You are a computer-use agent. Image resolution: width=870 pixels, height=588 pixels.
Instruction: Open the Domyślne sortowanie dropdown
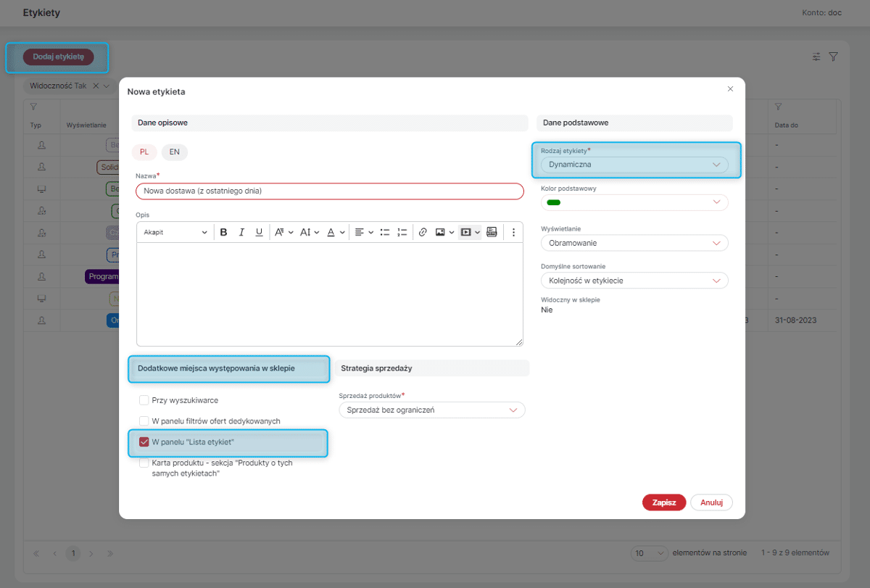634,281
